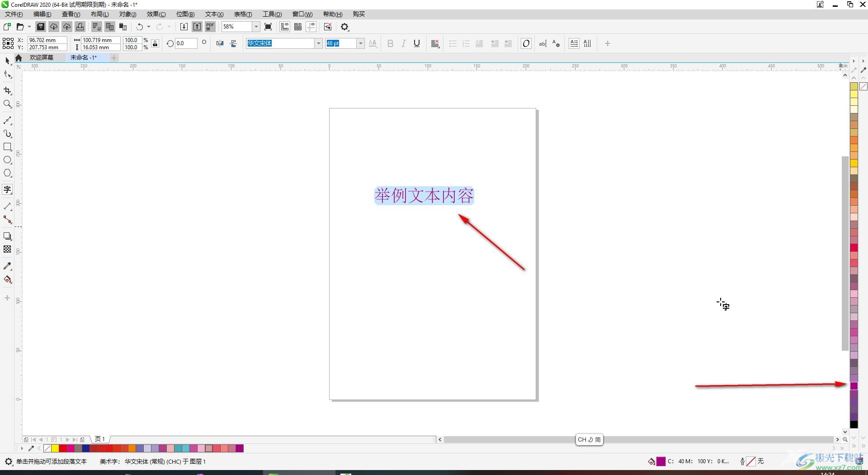Click the Full-screen preview icon

click(x=268, y=27)
